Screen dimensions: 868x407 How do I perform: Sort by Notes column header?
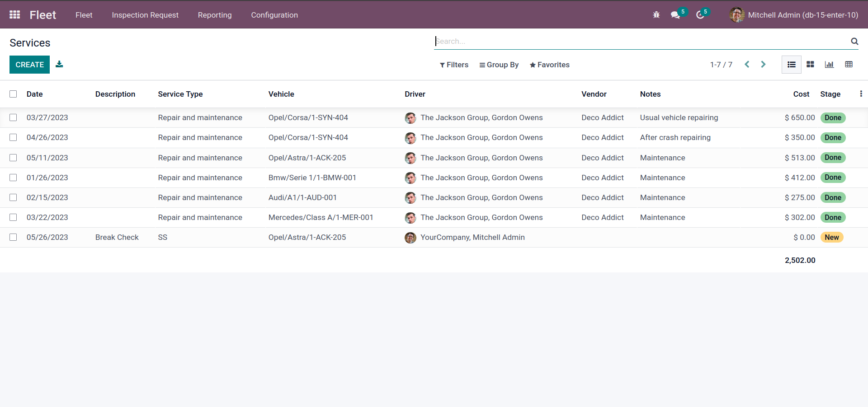click(x=650, y=94)
